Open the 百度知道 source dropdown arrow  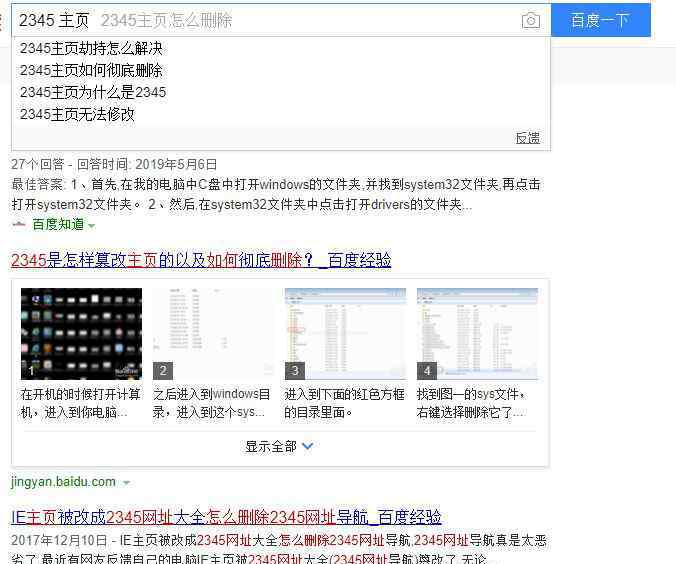[x=92, y=225]
